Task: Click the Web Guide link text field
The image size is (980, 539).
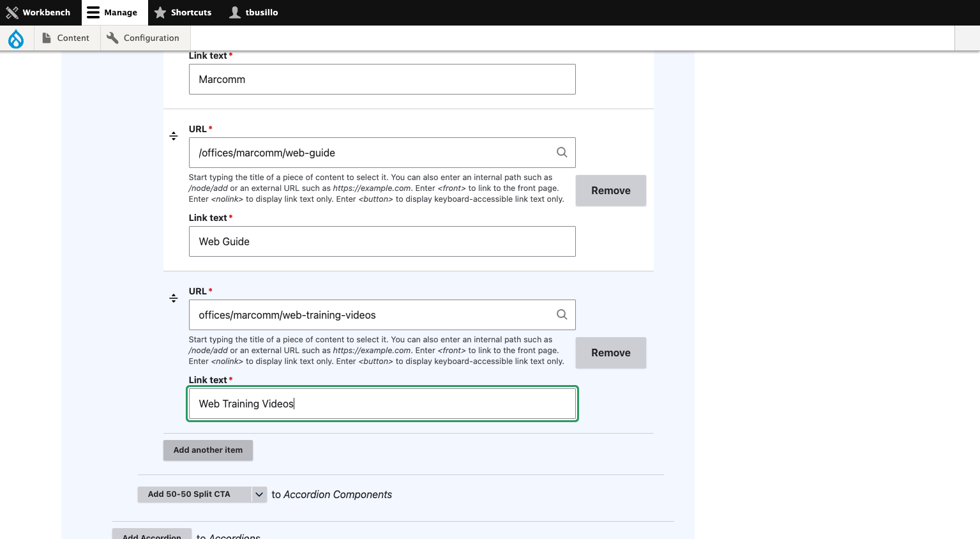Action: tap(382, 241)
